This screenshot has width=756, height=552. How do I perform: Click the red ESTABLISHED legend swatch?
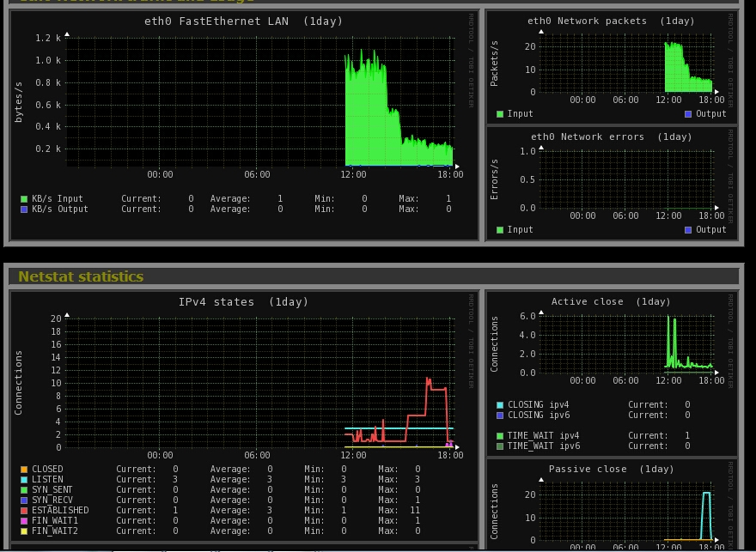click(x=24, y=511)
